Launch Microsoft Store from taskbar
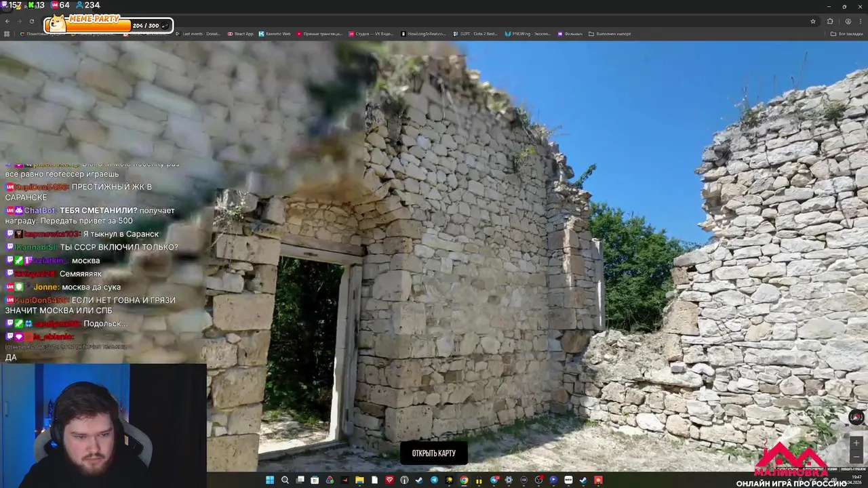This screenshot has height=488, width=868. [315, 480]
